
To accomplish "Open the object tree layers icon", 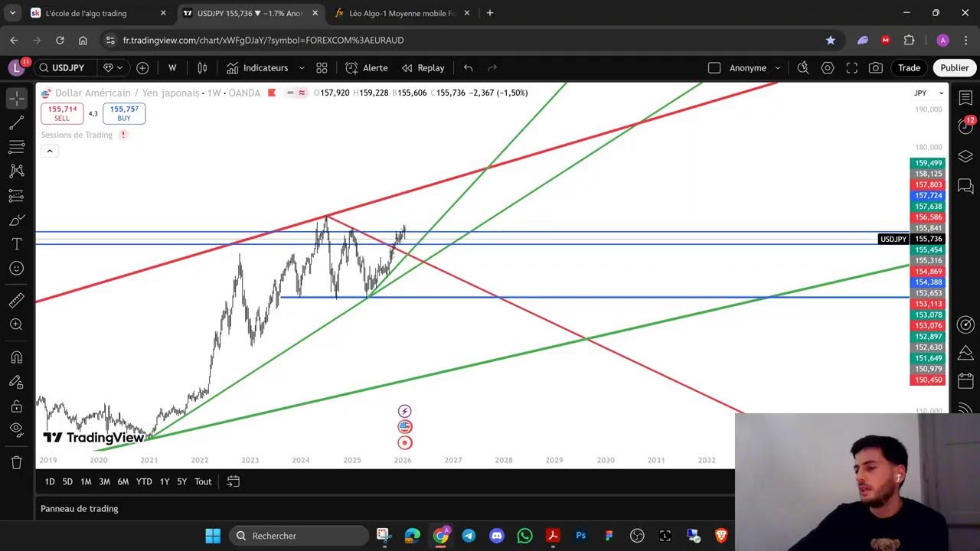I will point(965,156).
